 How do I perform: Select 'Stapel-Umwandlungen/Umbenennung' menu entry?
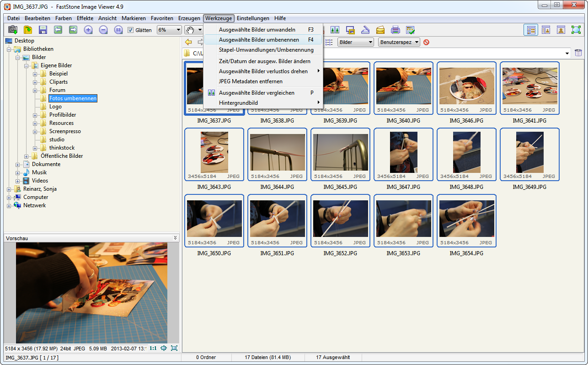pyautogui.click(x=266, y=50)
